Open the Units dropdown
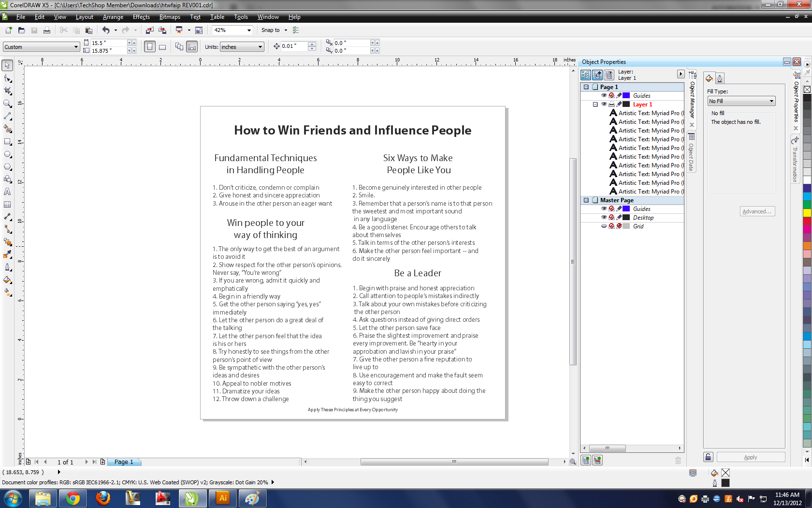Screen dimensions: 812x508 (260, 46)
